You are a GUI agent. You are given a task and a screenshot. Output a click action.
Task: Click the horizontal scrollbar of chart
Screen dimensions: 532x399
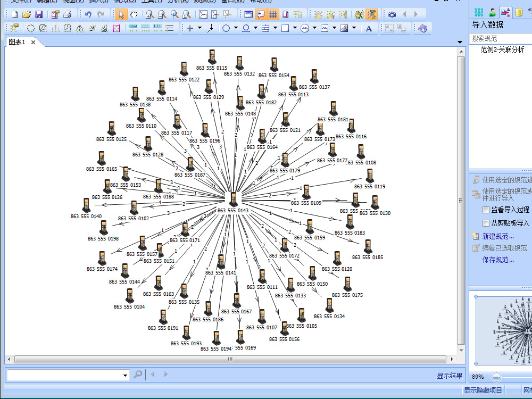coord(230,359)
